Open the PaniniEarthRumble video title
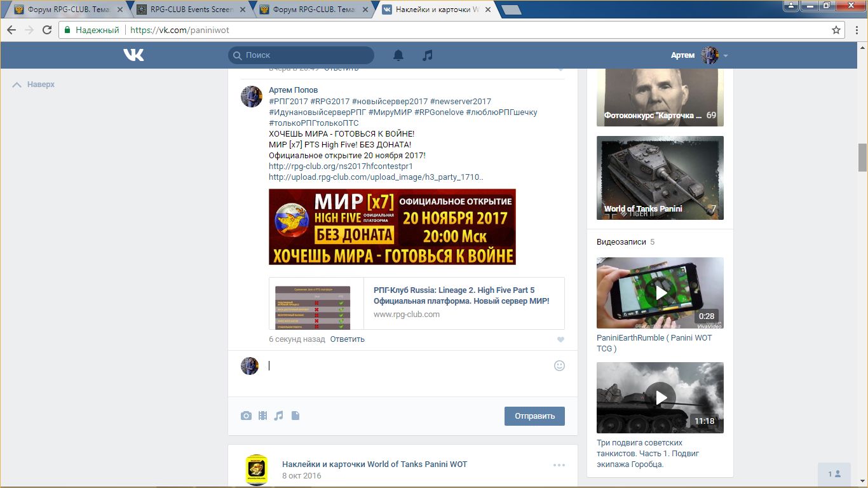868x488 pixels. (654, 343)
